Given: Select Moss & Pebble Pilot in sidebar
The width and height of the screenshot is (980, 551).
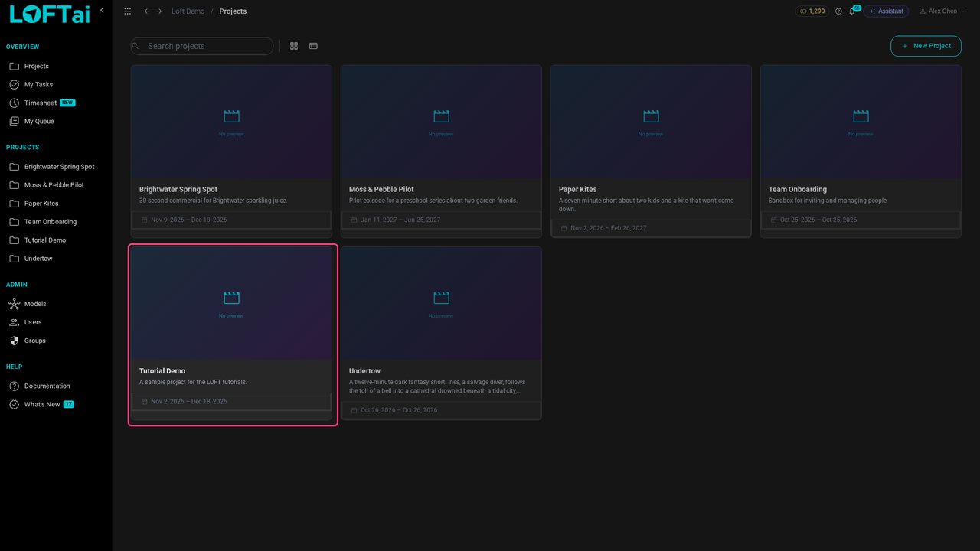Looking at the screenshot, I should tap(56, 185).
